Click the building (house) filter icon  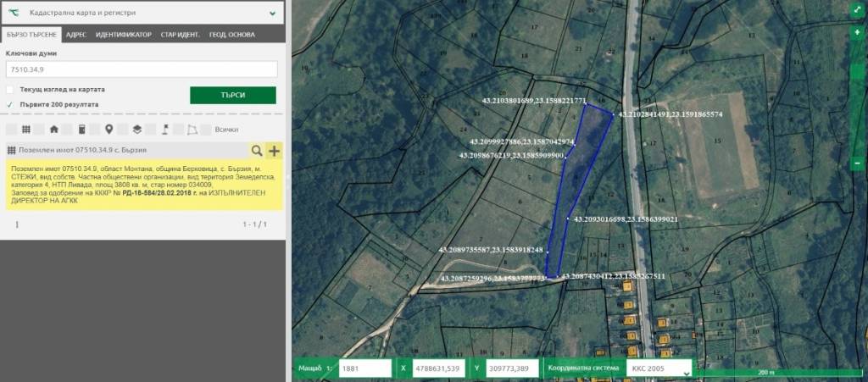[x=54, y=130]
